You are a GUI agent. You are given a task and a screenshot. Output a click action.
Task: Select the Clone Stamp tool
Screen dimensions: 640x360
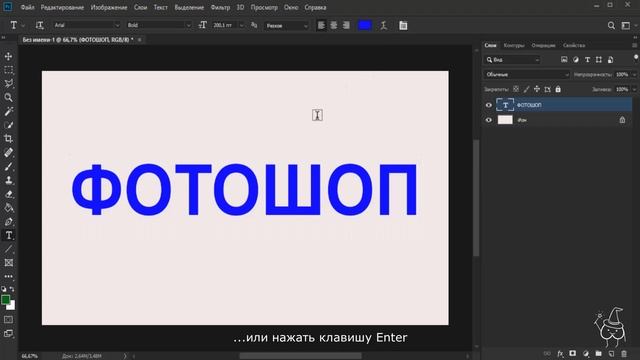8,180
